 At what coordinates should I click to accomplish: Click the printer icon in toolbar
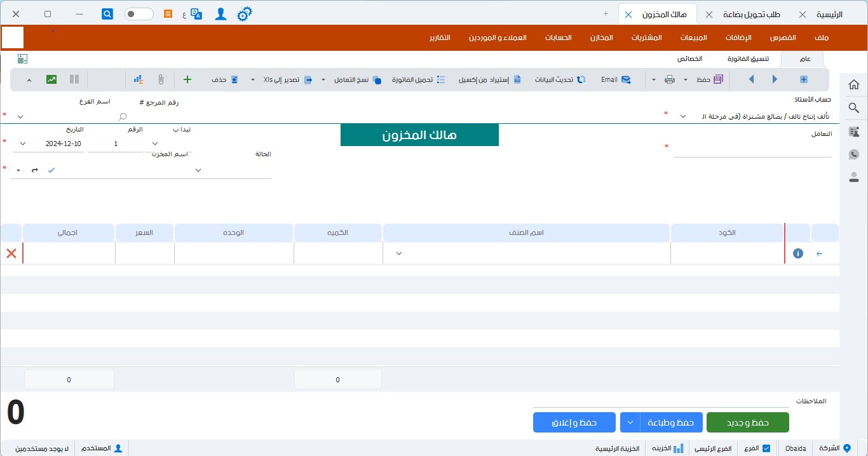pos(670,79)
